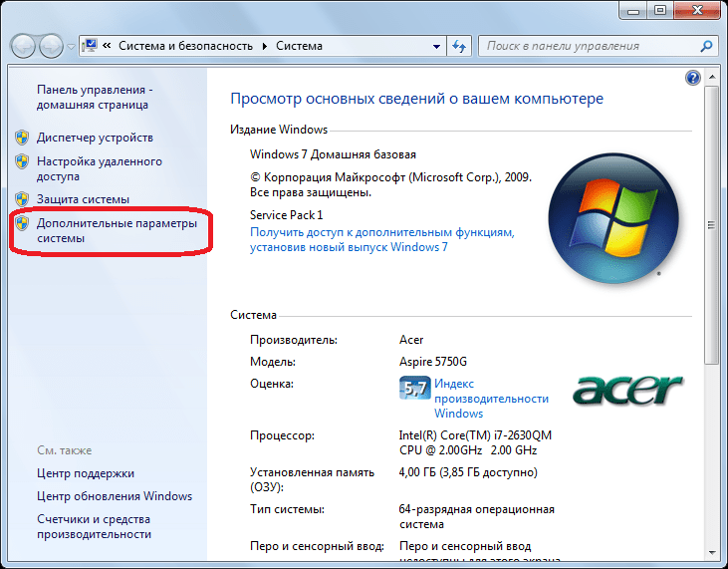Viewport: 728px width, 569px height.
Task: Click the refresh button beside address bar
Action: click(x=459, y=46)
